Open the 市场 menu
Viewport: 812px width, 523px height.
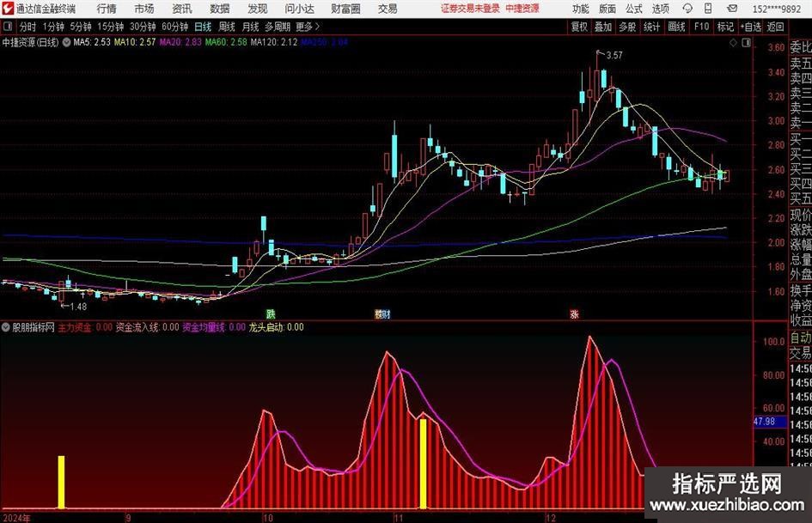(x=144, y=9)
